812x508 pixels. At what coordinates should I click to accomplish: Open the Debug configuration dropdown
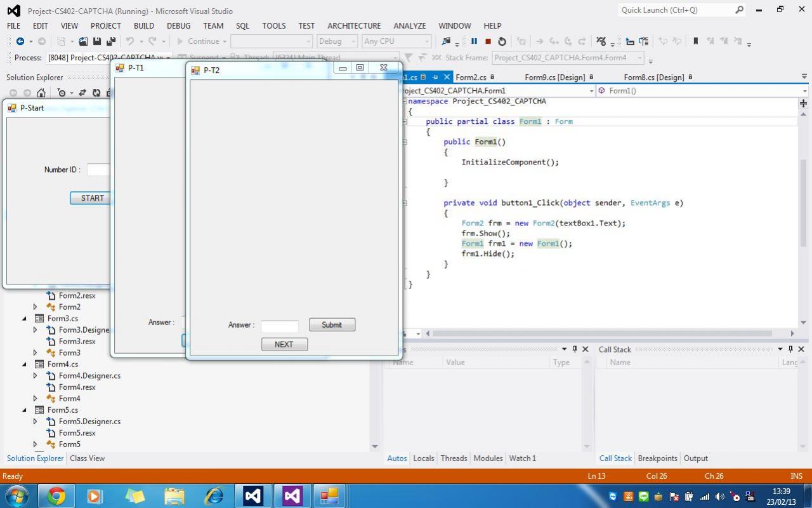click(353, 41)
